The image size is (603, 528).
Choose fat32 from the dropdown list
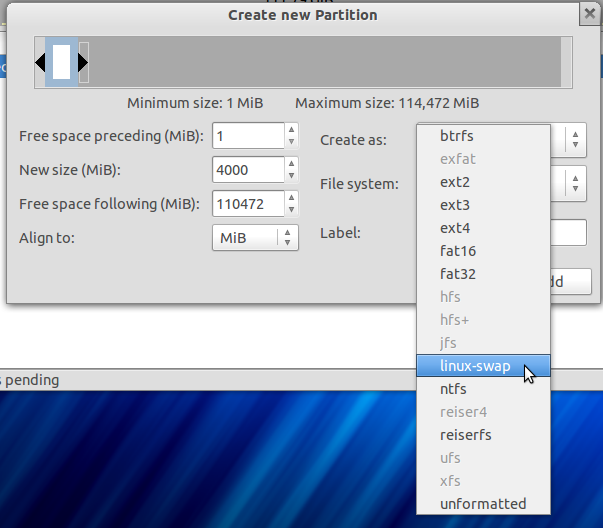tap(458, 274)
